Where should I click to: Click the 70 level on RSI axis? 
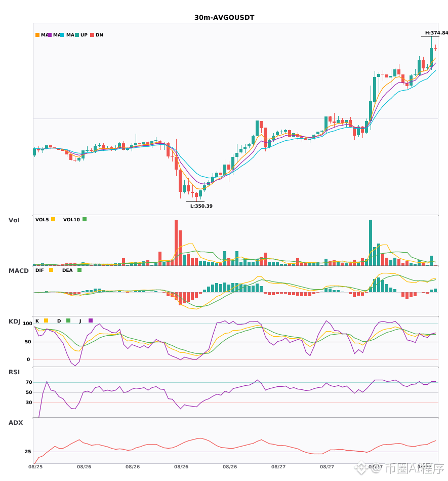29,382
